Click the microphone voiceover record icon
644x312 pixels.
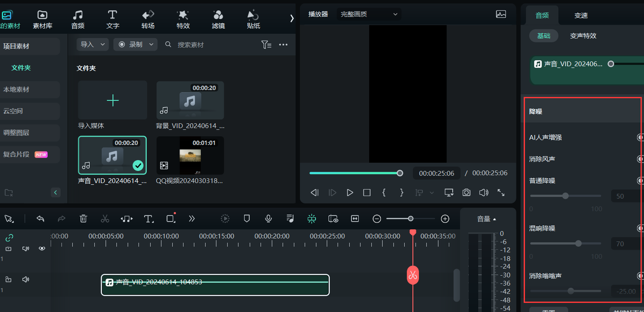pyautogui.click(x=268, y=219)
